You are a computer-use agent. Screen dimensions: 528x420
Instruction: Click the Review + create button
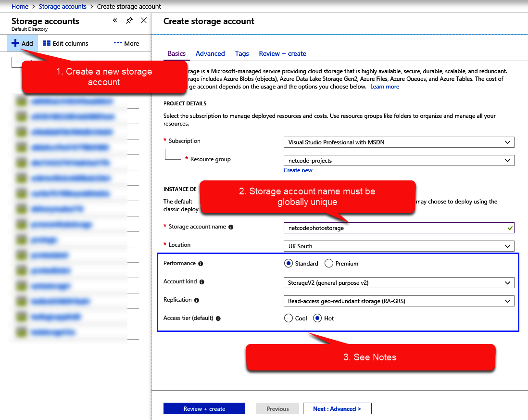[204, 409]
